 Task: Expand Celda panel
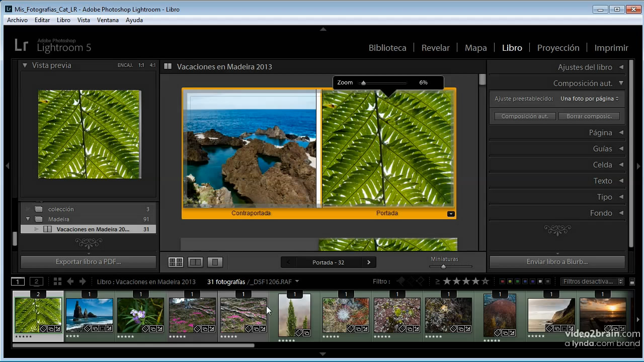pyautogui.click(x=621, y=164)
